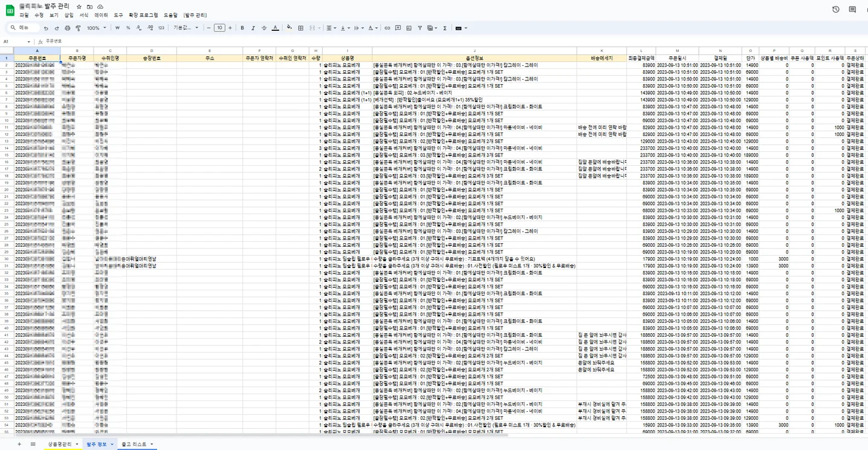Open the 데이터 menu
The width and height of the screenshot is (868, 450).
pyautogui.click(x=101, y=15)
